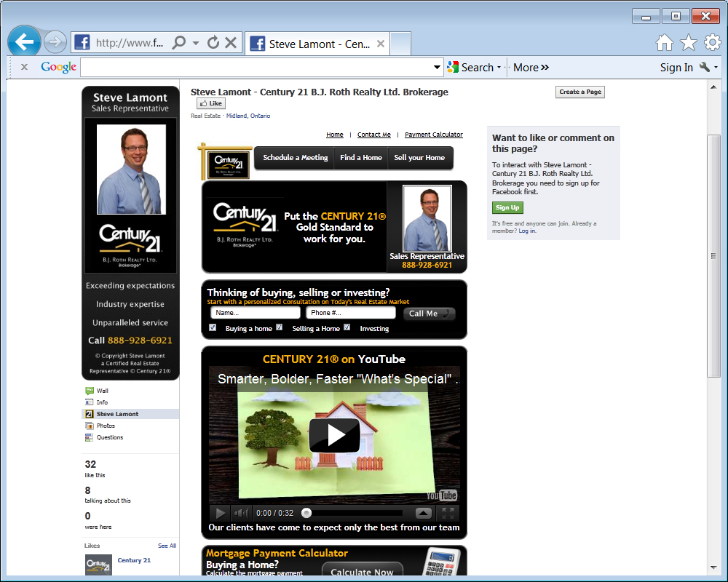728x582 pixels.
Task: Mute the video with speaker icon
Action: pyautogui.click(x=241, y=513)
